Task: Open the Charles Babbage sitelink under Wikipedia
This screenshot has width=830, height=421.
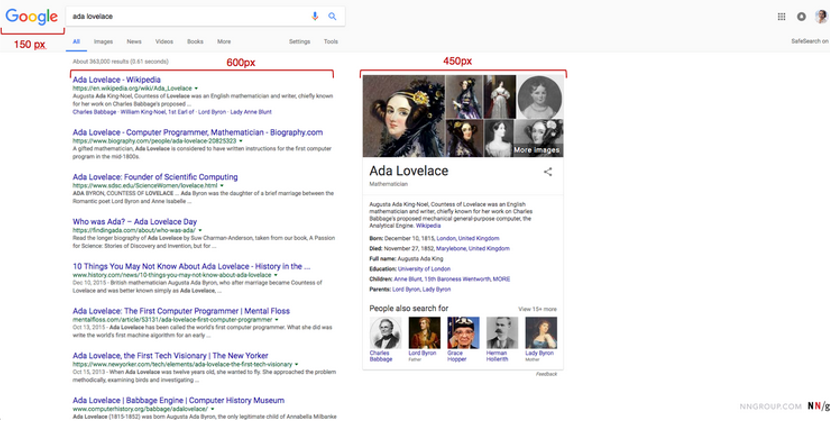Action: coord(94,112)
